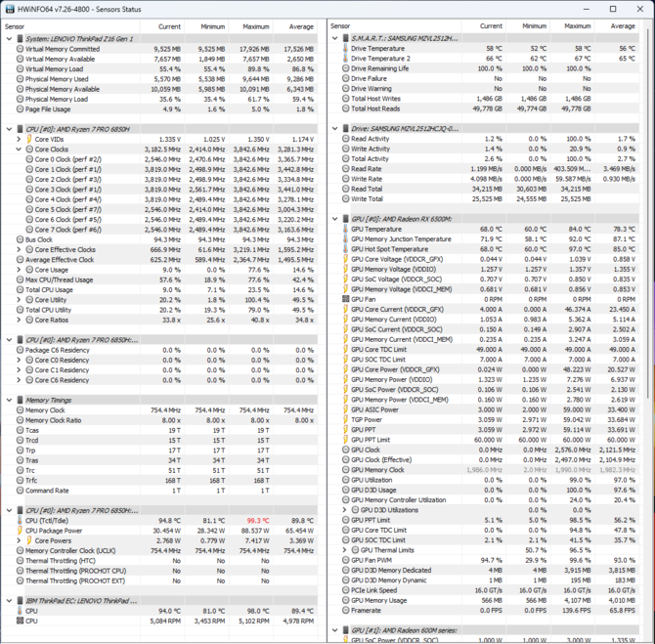Collapse the Core Clocks subtree
This screenshot has height=644, width=655.
(x=19, y=150)
